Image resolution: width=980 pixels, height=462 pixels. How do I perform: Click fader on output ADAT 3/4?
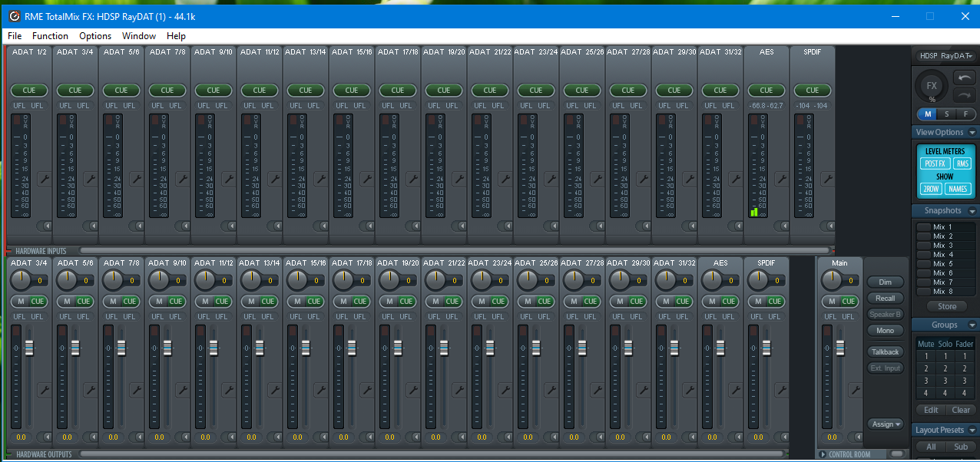[x=29, y=348]
